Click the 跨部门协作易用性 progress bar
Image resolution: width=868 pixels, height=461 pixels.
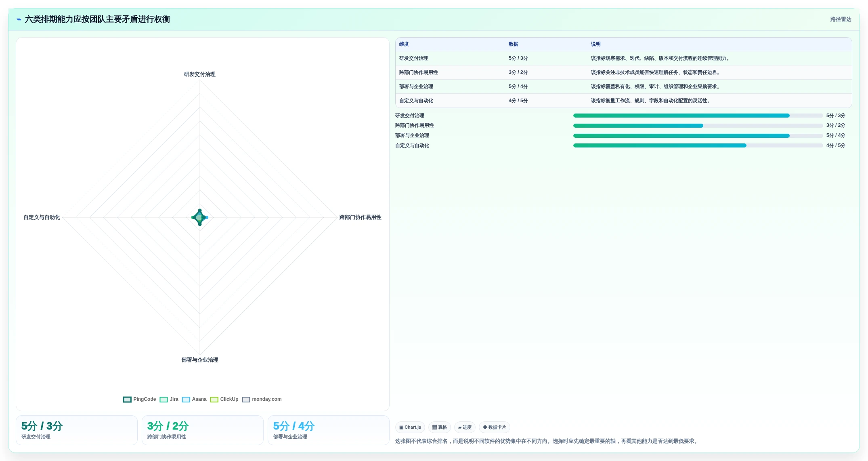(698, 126)
